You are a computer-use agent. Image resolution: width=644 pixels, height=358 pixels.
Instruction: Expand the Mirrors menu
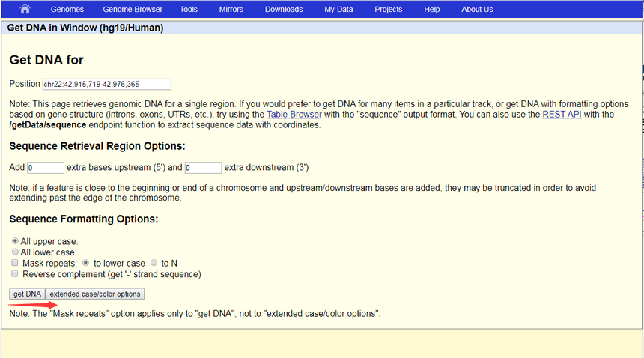pyautogui.click(x=231, y=10)
